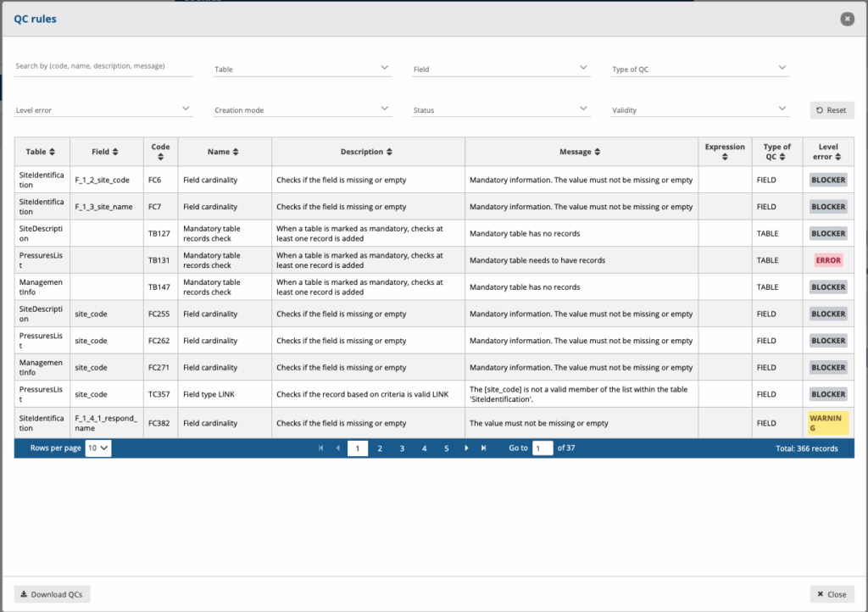Viewport: 868px width, 612px height.
Task: Expand the Type of QC dropdown
Action: tap(700, 69)
